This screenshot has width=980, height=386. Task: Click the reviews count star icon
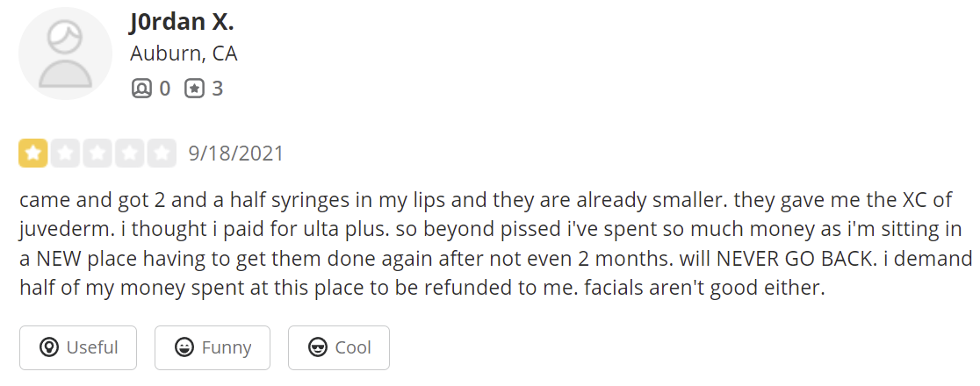tap(194, 89)
